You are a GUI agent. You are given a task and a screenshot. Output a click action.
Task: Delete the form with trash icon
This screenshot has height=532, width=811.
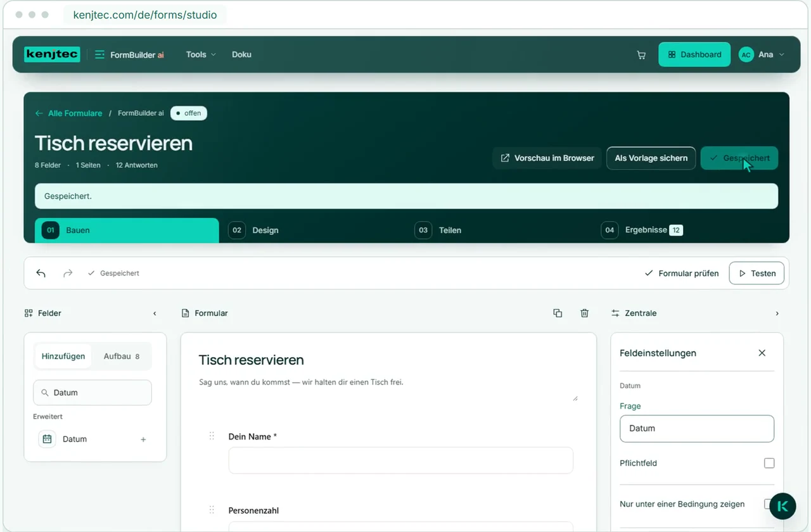(x=585, y=313)
